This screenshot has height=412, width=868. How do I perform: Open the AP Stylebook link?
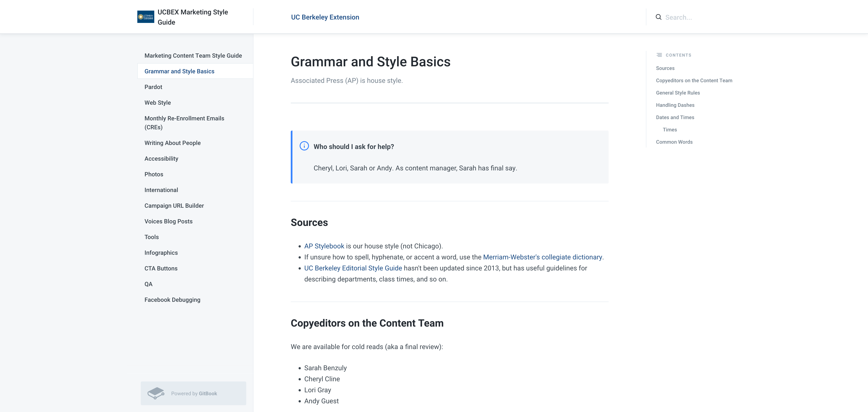(x=324, y=246)
